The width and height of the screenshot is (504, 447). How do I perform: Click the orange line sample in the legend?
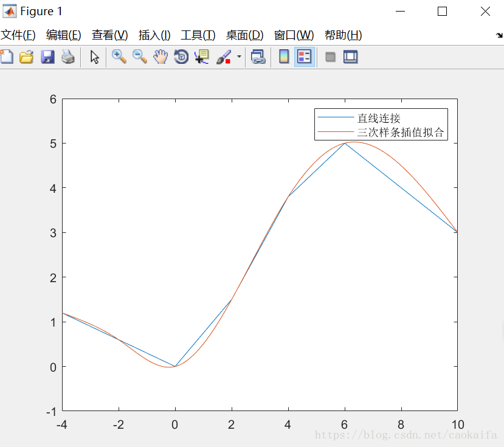pos(336,132)
